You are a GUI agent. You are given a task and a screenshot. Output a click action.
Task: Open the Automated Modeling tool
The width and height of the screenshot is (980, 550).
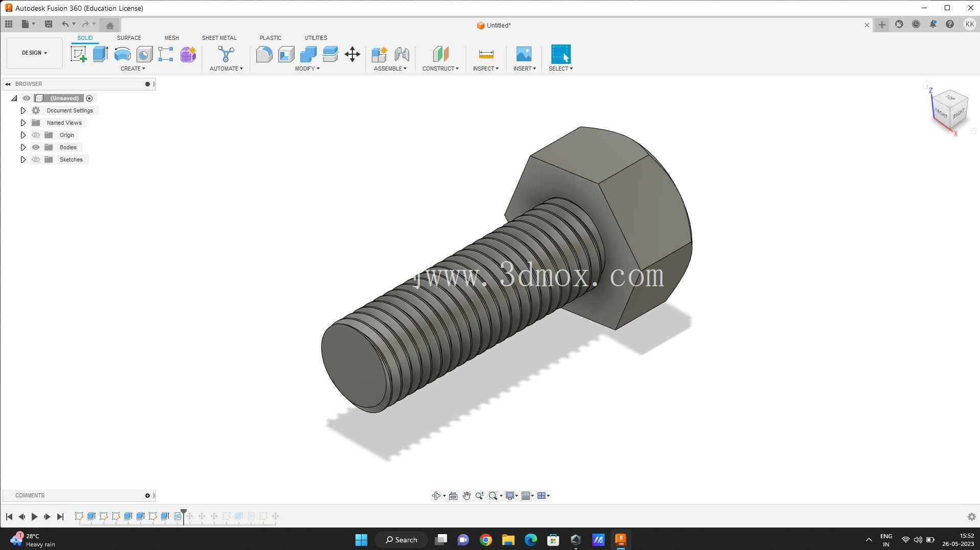click(x=226, y=54)
